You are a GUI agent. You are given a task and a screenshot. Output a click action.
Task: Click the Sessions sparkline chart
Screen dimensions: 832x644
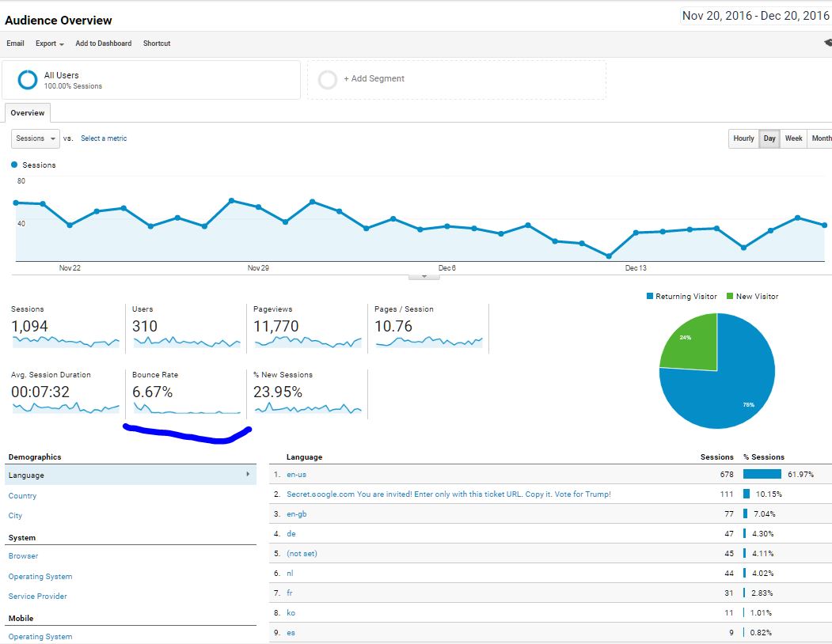click(x=66, y=341)
